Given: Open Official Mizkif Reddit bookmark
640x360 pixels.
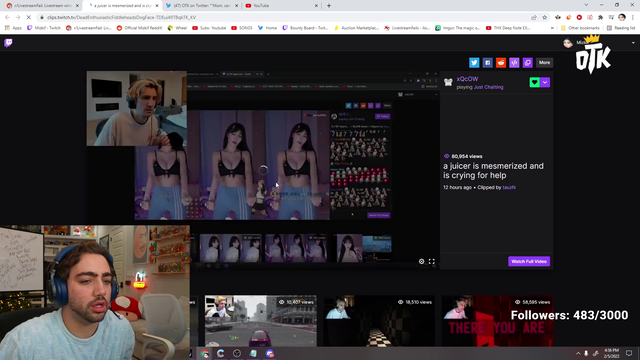Looking at the screenshot, I should point(139,28).
